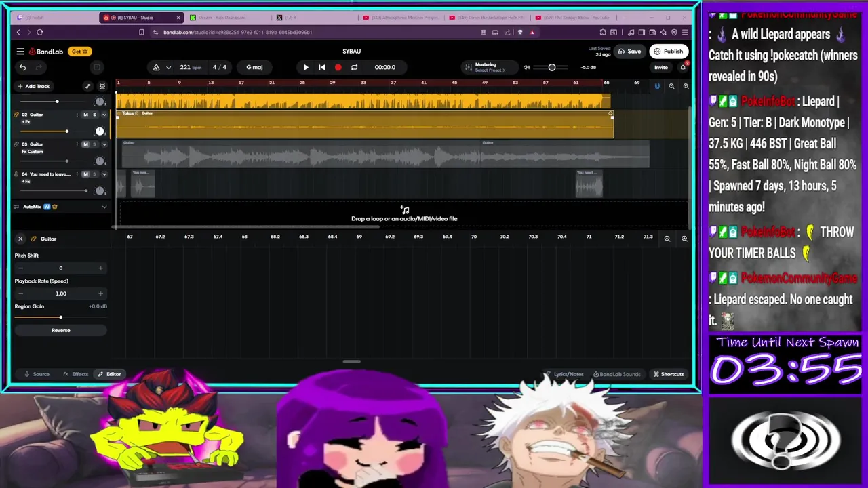This screenshot has width=868, height=488.
Task: Adjust the Region Gain slider
Action: (x=60, y=317)
